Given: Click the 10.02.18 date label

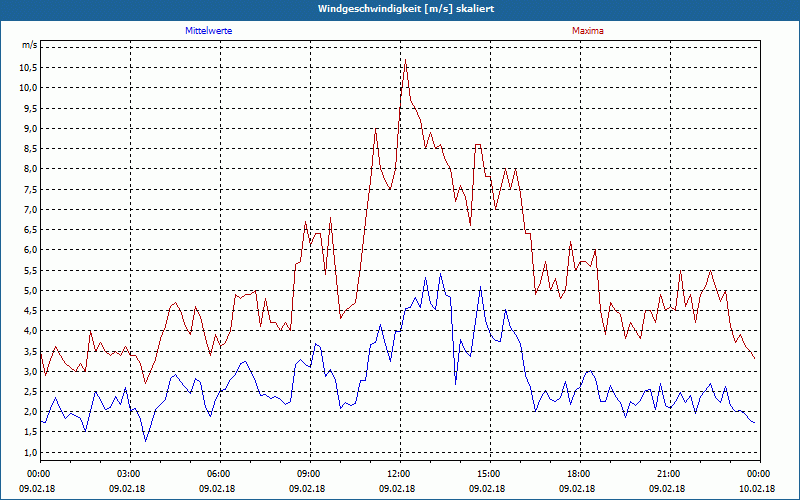Looking at the screenshot, I should tap(757, 489).
